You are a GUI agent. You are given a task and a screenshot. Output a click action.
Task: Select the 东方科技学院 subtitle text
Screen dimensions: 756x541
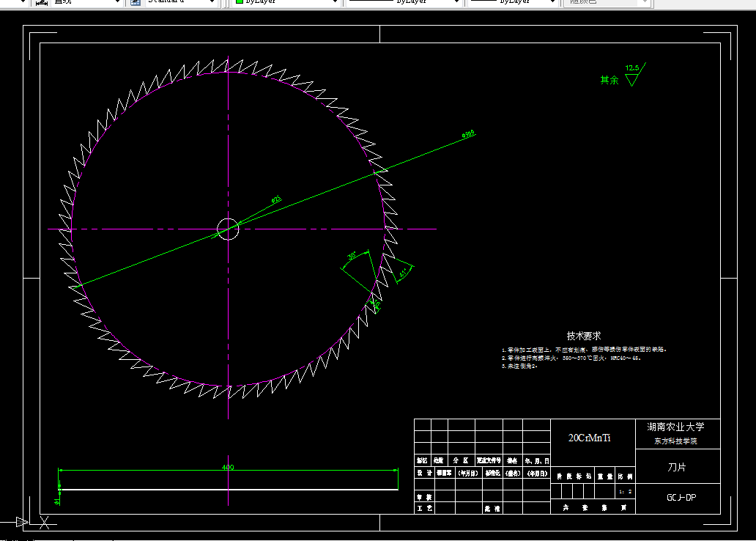coord(675,441)
